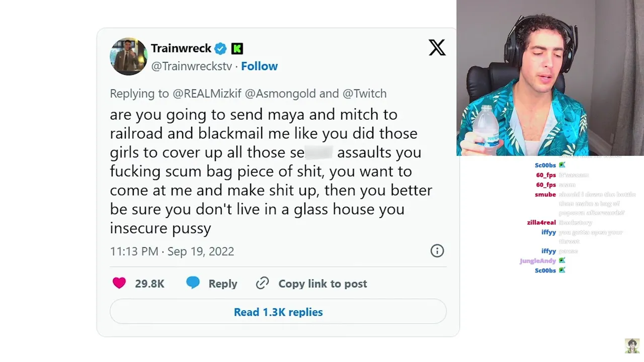This screenshot has height=362, width=644.
Task: Click the small avatar in bottom-right corner
Action: [632, 346]
